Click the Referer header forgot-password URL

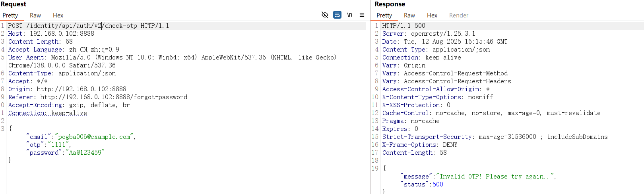pyautogui.click(x=114, y=97)
